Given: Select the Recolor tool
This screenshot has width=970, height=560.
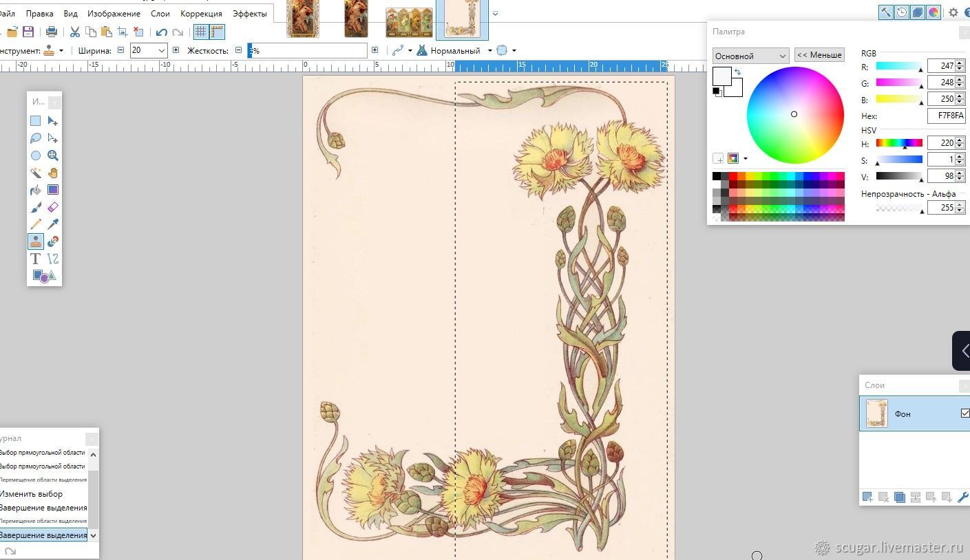Looking at the screenshot, I should pyautogui.click(x=53, y=241).
